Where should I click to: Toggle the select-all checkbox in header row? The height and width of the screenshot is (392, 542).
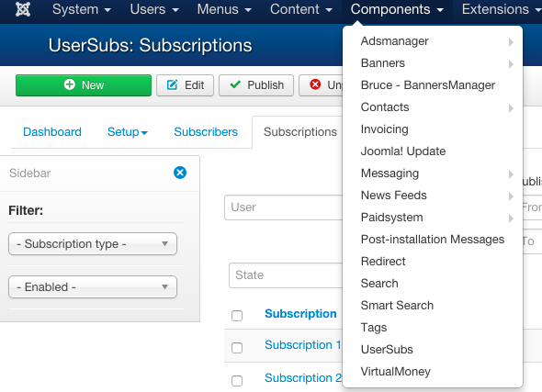click(237, 315)
